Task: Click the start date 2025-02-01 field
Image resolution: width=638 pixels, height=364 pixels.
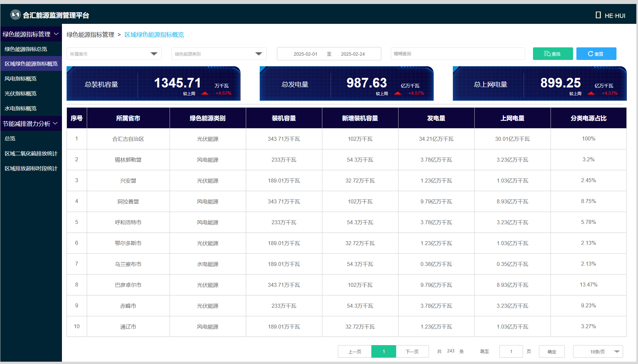Action: [x=305, y=54]
